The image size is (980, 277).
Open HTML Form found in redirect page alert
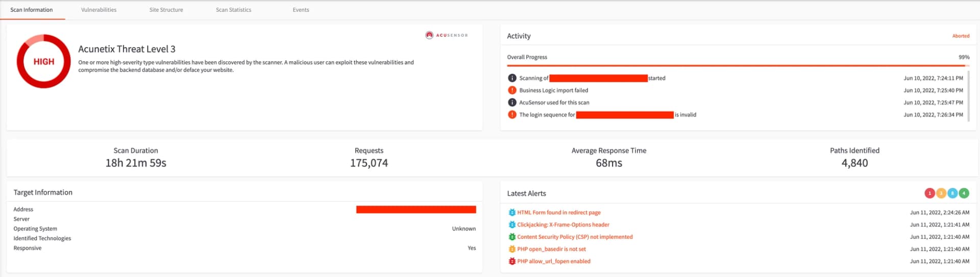click(x=558, y=213)
